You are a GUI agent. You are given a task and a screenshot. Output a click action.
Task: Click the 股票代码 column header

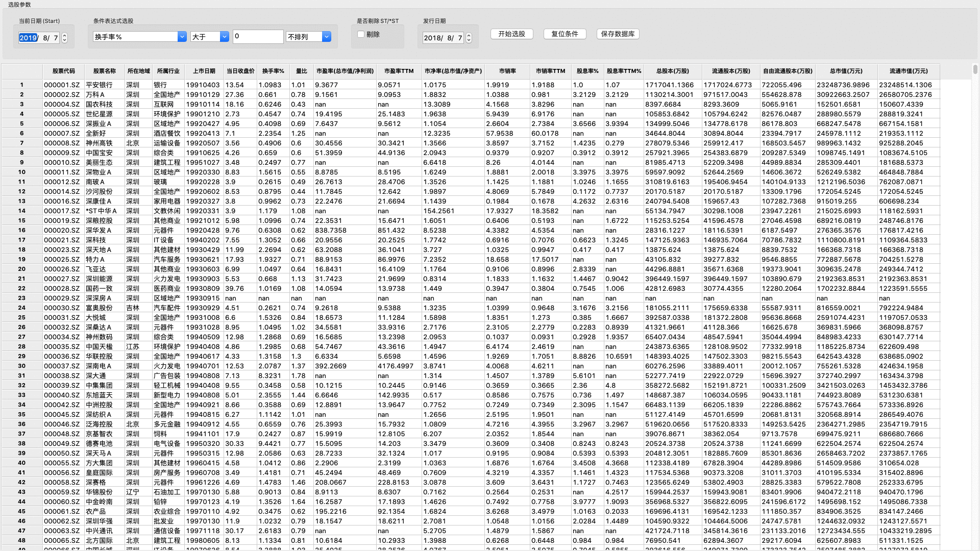63,71
